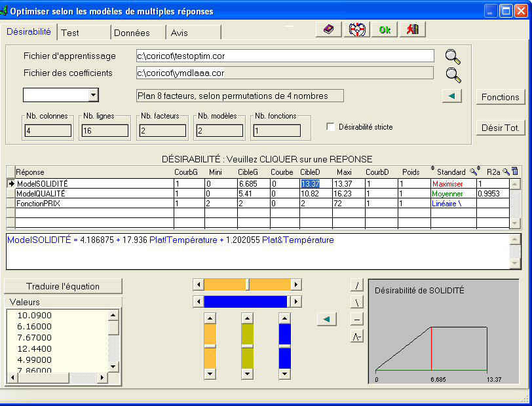Switch to the Test tab
This screenshot has height=406, width=532.
(x=70, y=33)
